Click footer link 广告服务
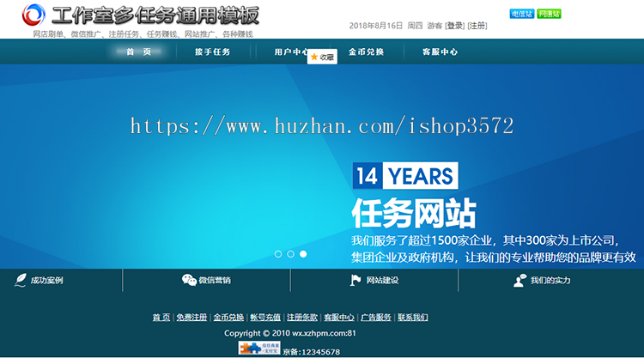 pos(376,318)
